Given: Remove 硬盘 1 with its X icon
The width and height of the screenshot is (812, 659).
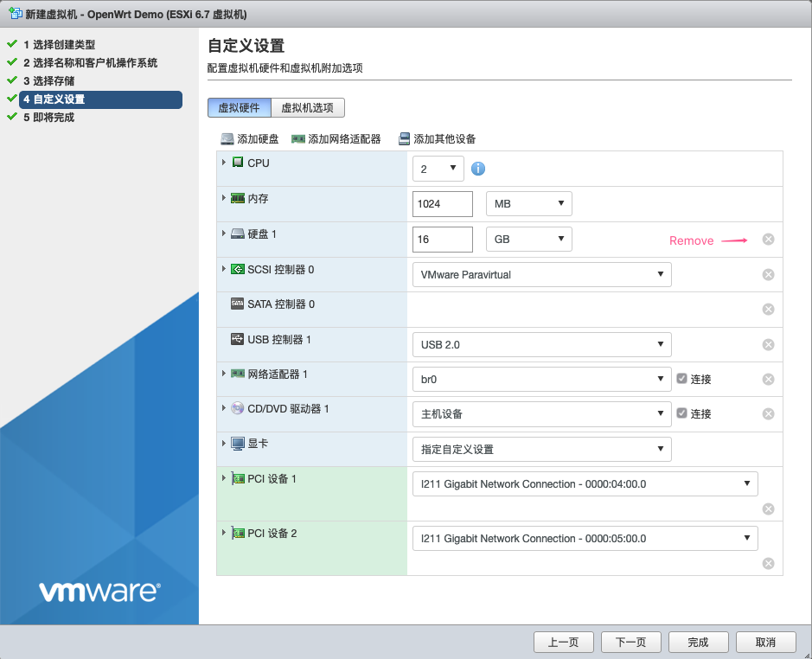Looking at the screenshot, I should pos(769,239).
